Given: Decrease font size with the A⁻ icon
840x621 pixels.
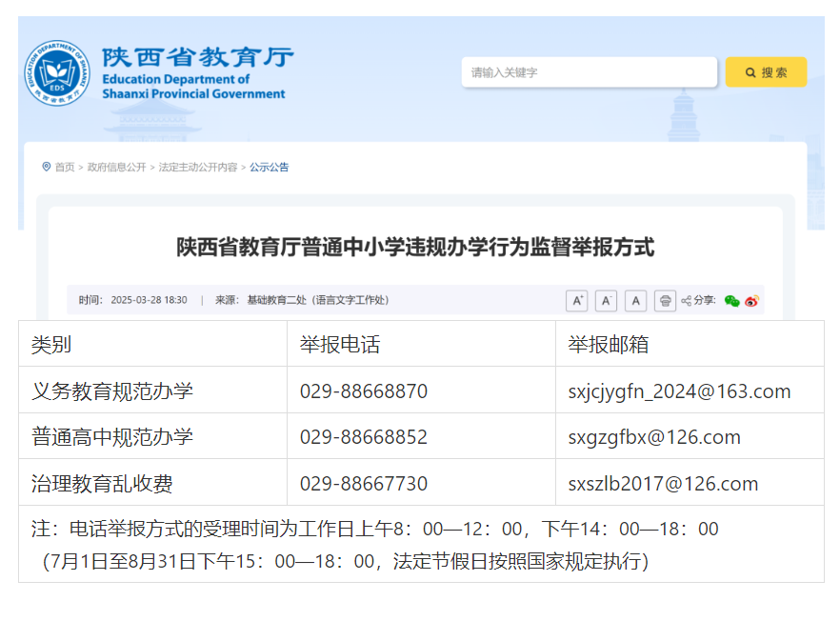Looking at the screenshot, I should point(606,300).
